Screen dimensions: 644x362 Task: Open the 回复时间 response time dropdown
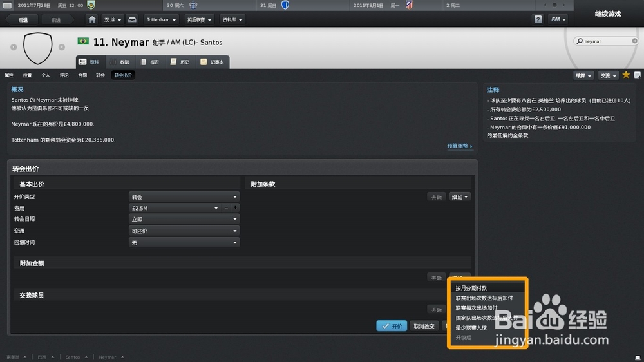click(184, 242)
